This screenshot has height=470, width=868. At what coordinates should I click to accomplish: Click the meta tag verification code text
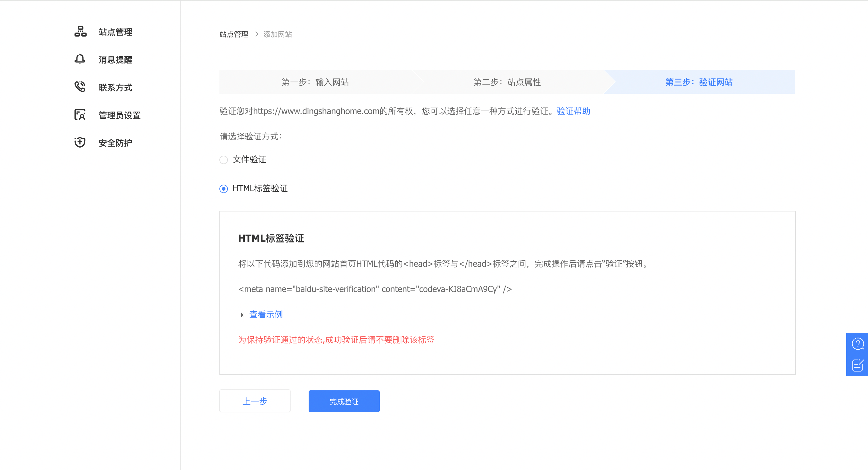(375, 289)
